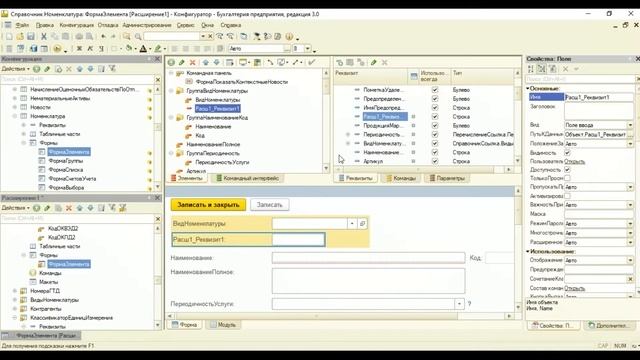
Task: Click the Undo arrow in main toolbar
Action: (103, 36)
